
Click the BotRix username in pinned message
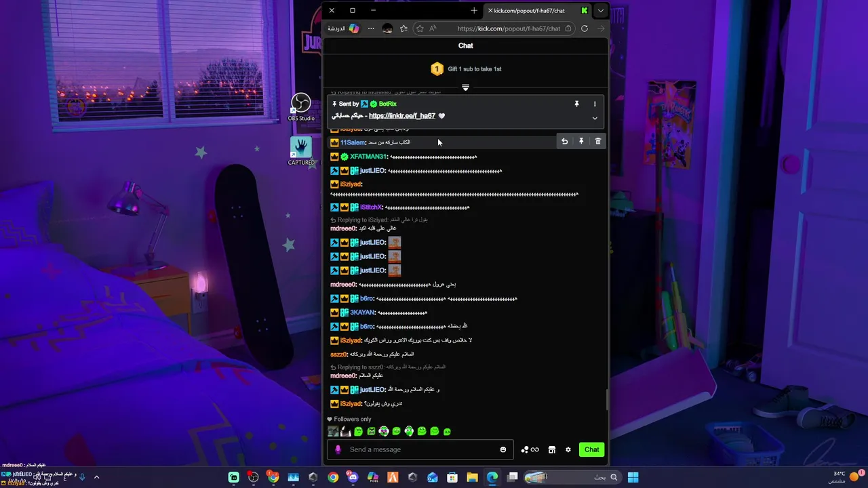coord(388,104)
